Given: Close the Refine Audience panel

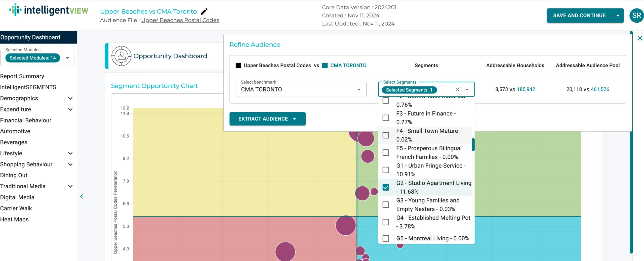Looking at the screenshot, I should 640,38.
